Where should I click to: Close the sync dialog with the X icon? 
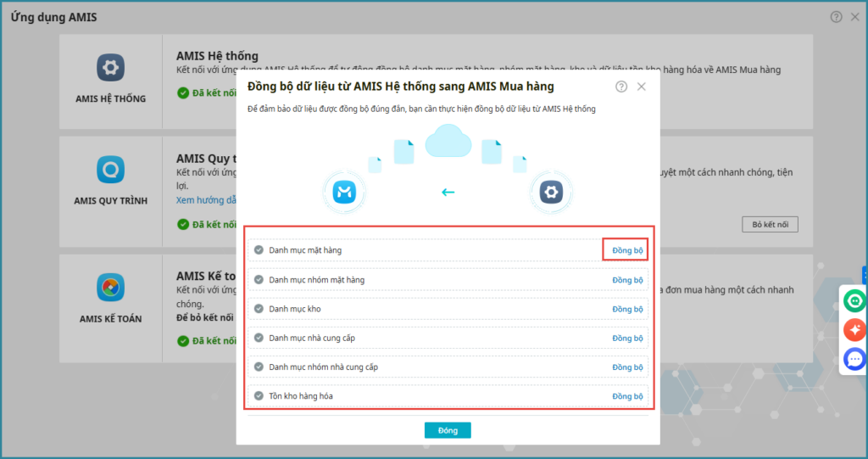point(641,87)
